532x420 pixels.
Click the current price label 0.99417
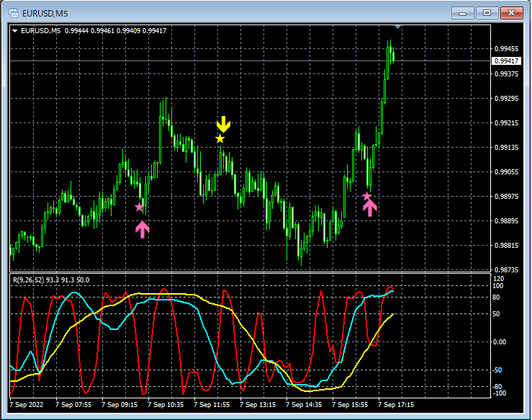click(506, 61)
